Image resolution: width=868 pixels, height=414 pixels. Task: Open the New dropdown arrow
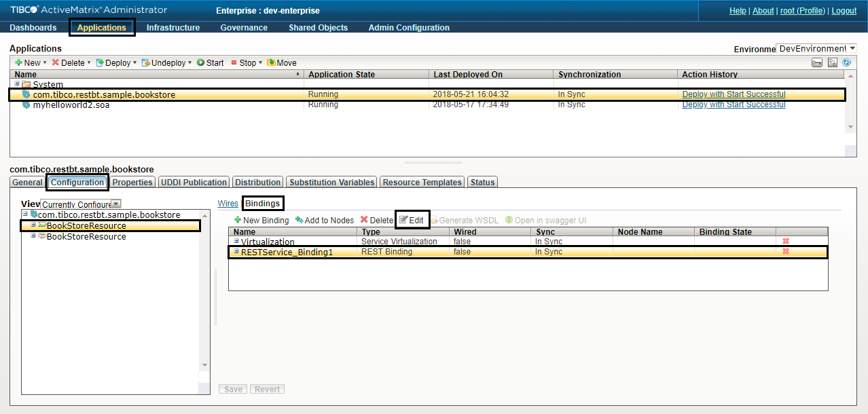45,62
